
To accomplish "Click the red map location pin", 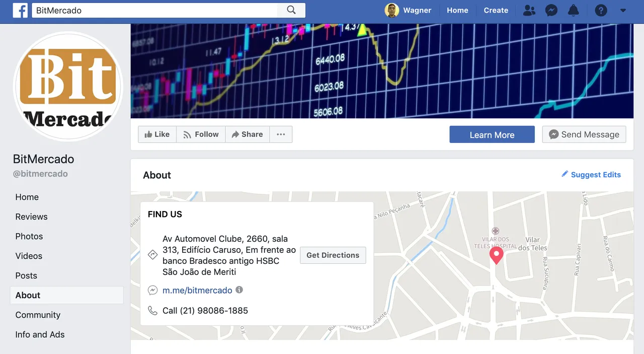I will (x=497, y=255).
